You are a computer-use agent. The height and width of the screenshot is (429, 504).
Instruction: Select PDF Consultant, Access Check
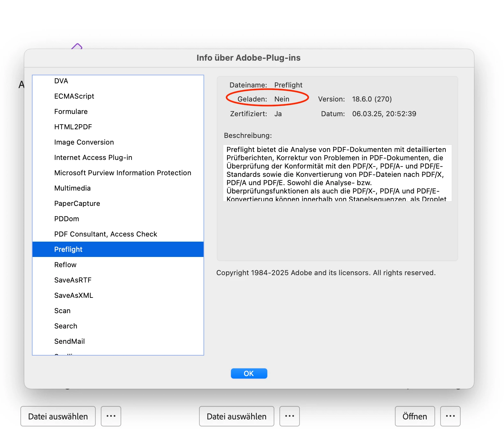pos(118,234)
